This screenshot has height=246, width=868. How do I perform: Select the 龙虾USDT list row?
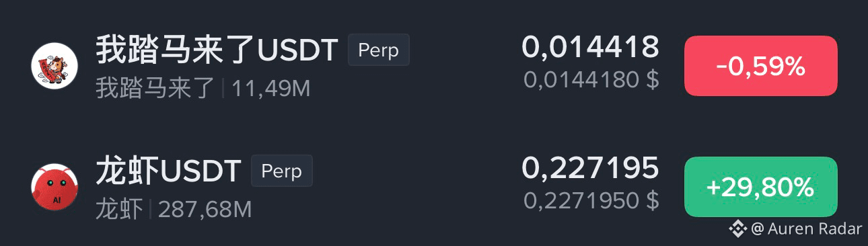pos(434,187)
